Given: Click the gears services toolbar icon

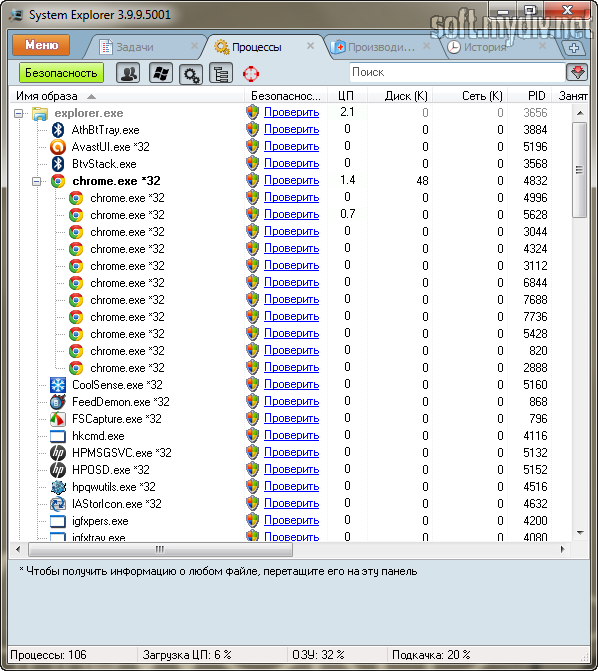Looking at the screenshot, I should 190,74.
